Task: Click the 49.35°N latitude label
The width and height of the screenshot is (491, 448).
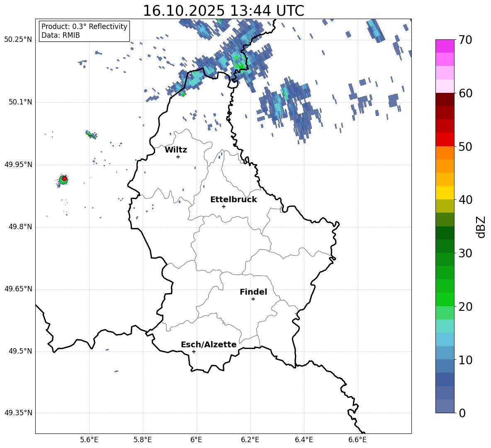Action: [x=18, y=413]
